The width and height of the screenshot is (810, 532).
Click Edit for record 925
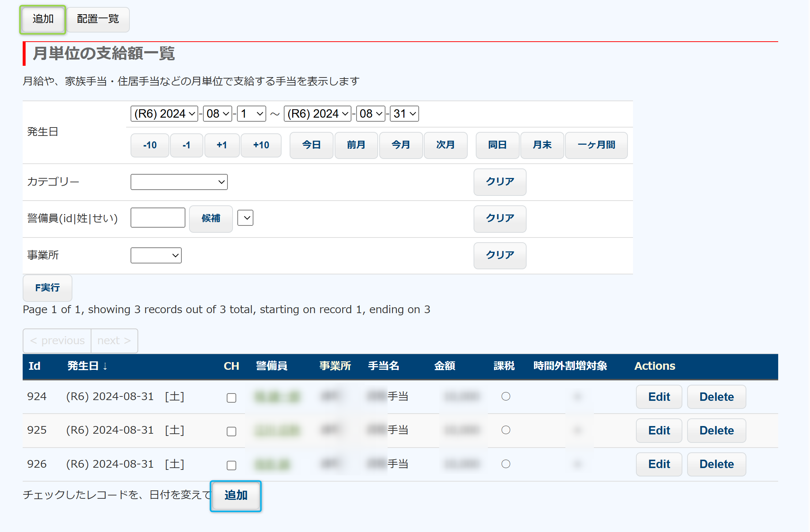coord(659,430)
